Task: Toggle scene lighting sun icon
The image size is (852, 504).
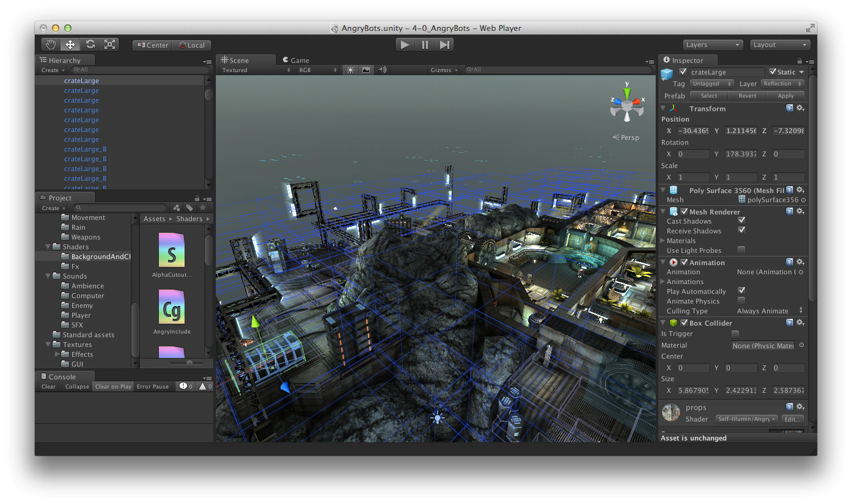Action: (x=350, y=70)
